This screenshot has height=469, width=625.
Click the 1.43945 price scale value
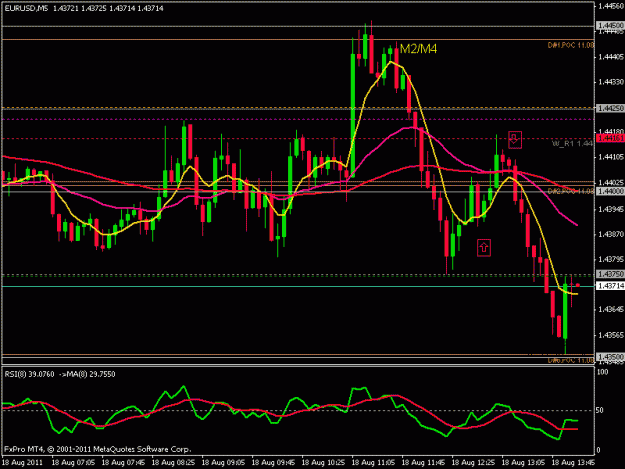point(611,209)
